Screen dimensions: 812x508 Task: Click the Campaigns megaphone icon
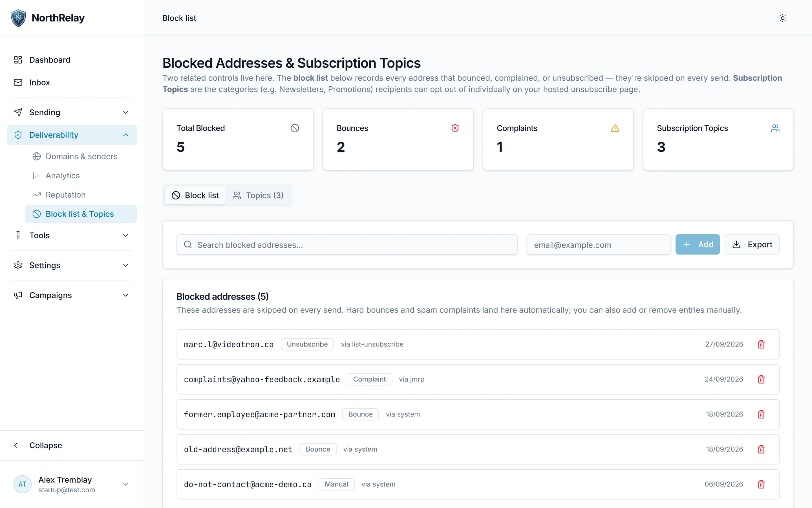[x=18, y=295]
